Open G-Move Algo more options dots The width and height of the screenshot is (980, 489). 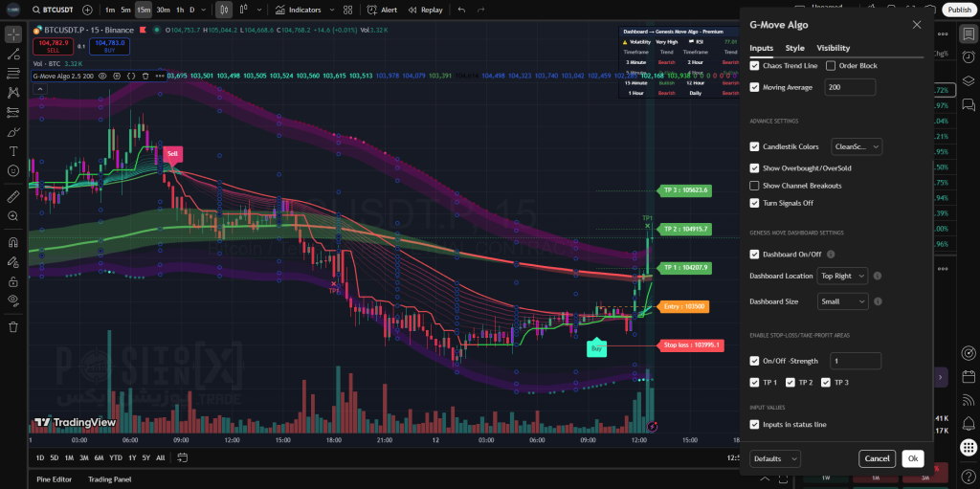pos(160,76)
